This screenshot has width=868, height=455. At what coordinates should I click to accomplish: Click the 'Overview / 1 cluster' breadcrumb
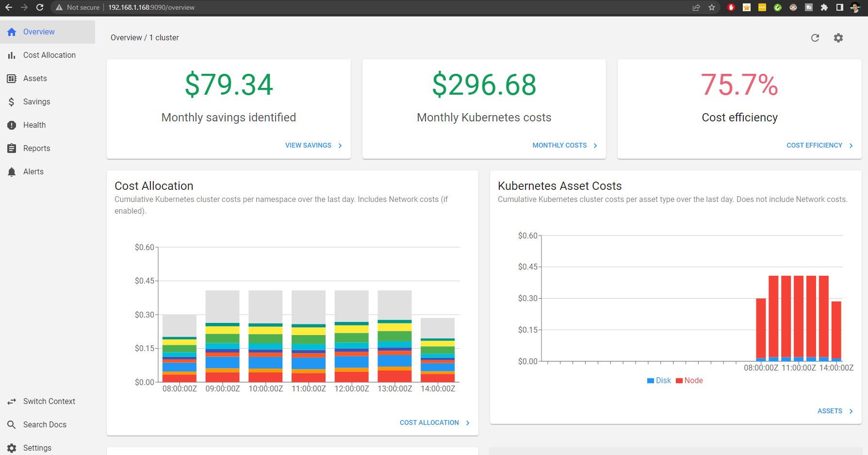coord(145,38)
